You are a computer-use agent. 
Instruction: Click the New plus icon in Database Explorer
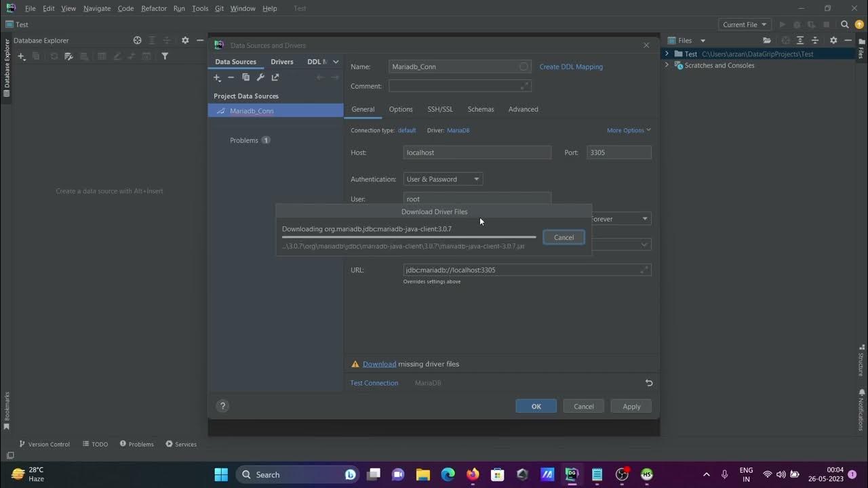22,56
